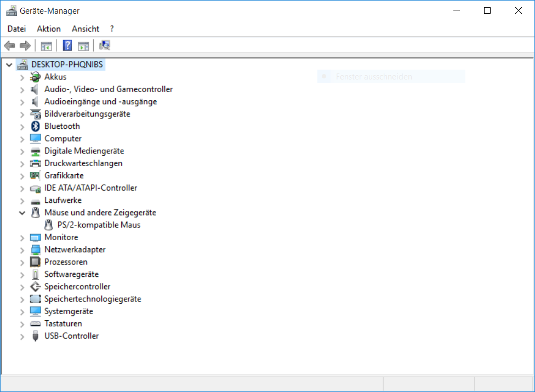The image size is (535, 392).
Task: Expand the Systemgeräte category
Action: point(22,312)
